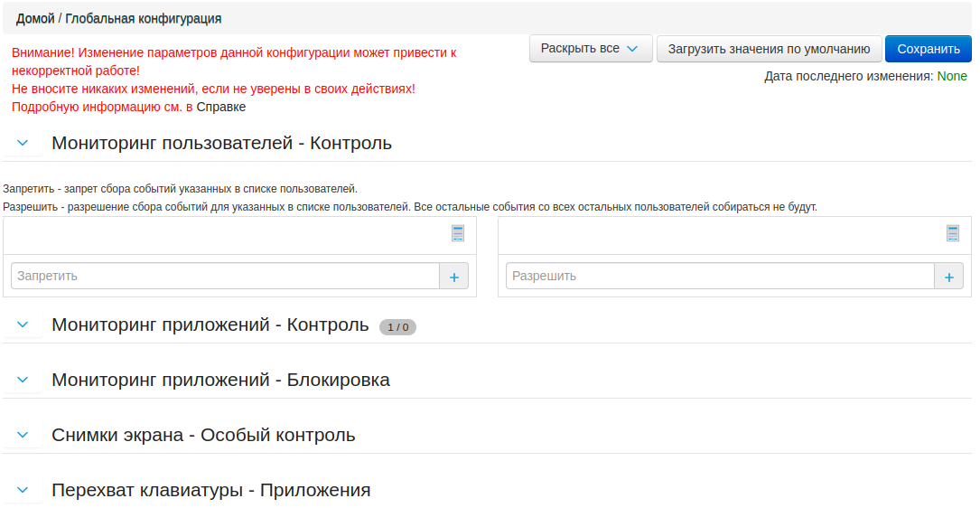Expand Мониторинг приложений - Блокировка section chevron
The image size is (980, 508).
point(23,380)
